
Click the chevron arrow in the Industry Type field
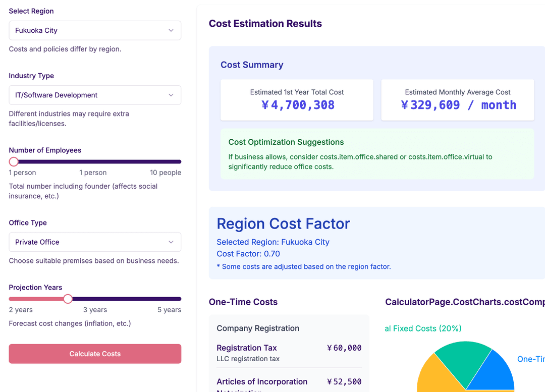click(x=171, y=95)
